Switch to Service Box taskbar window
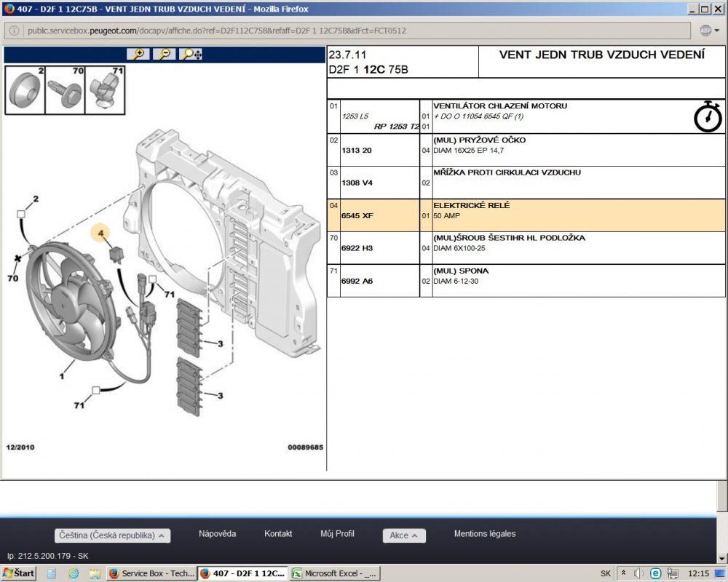Image resolution: width=728 pixels, height=582 pixels. 151,573
